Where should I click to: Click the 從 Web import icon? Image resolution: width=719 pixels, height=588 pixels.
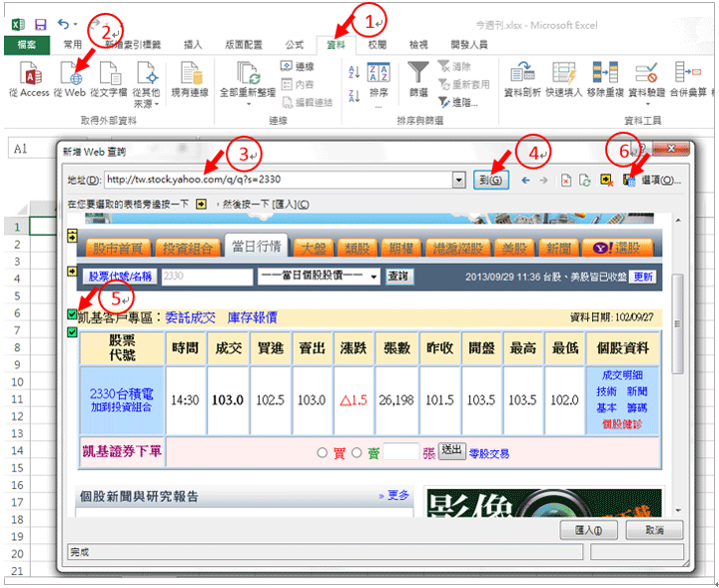[x=70, y=74]
